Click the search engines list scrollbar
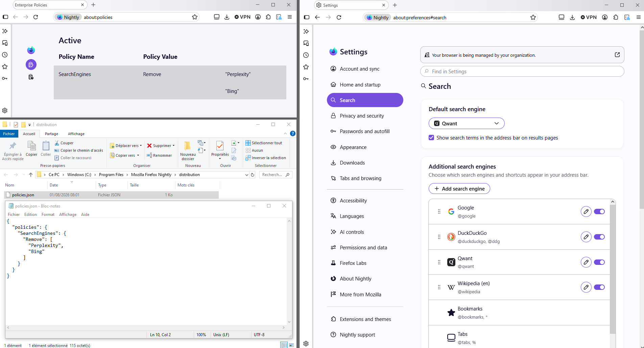This screenshot has width=644, height=348. [x=613, y=269]
